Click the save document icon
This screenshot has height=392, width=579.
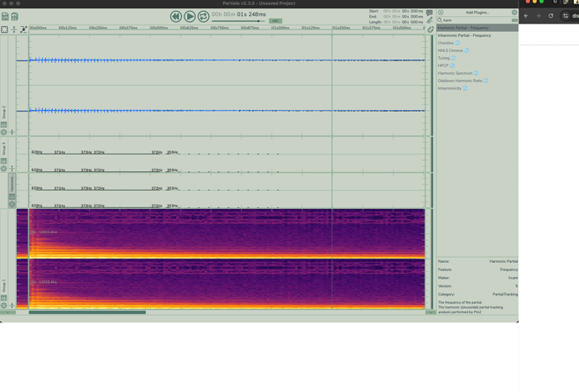click(5, 17)
